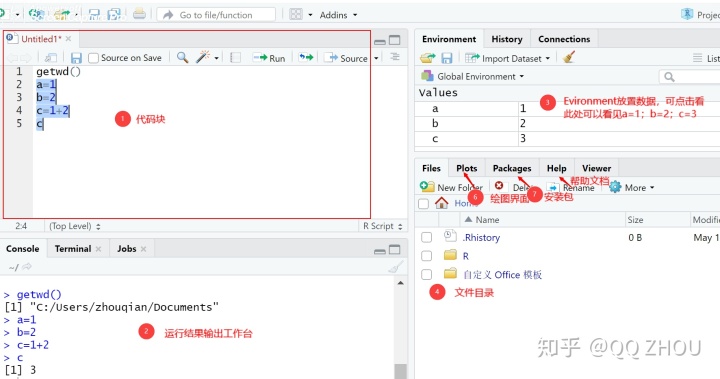Screen dimensions: 720x379
Task: Click the Show in new window icon
Action: (51, 58)
